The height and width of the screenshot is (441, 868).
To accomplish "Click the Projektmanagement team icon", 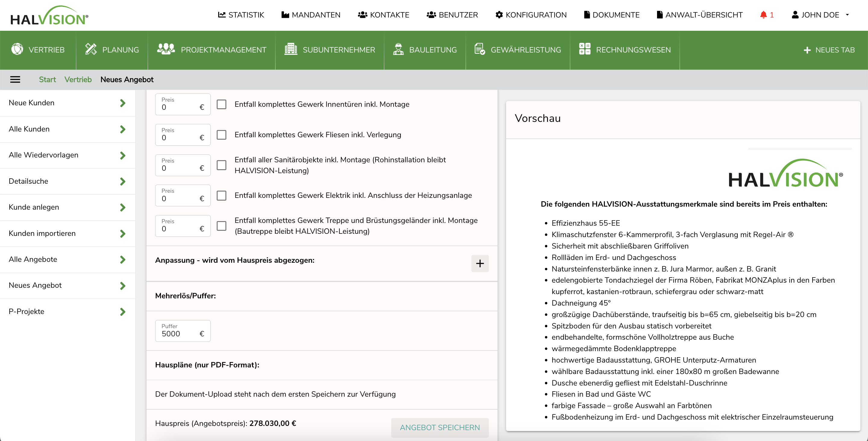I will [x=166, y=49].
